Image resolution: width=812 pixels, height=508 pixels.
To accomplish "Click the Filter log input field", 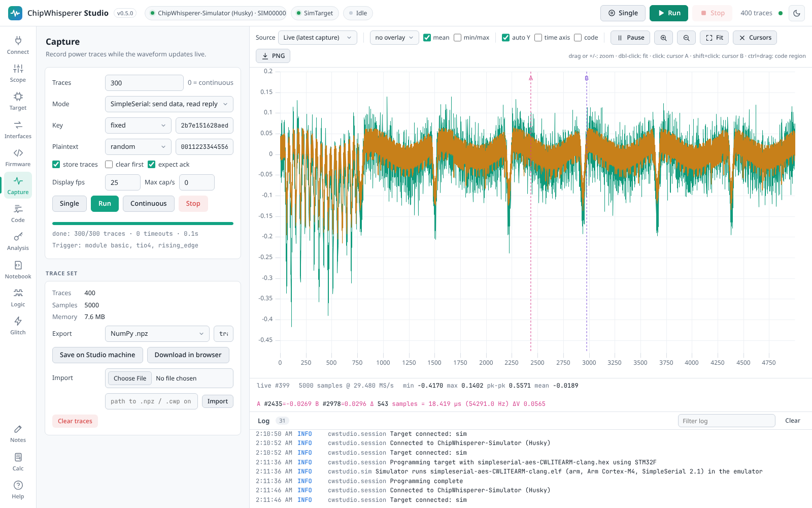I will (x=726, y=421).
